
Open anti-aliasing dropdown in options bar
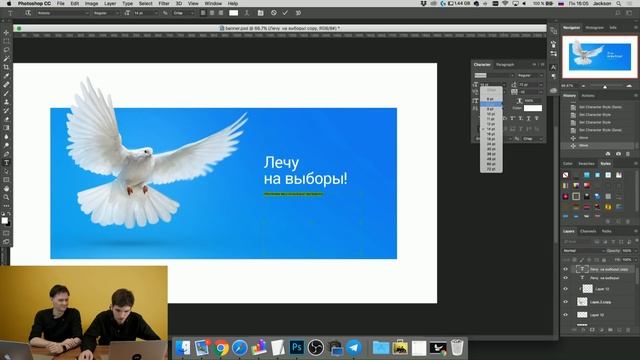(183, 13)
